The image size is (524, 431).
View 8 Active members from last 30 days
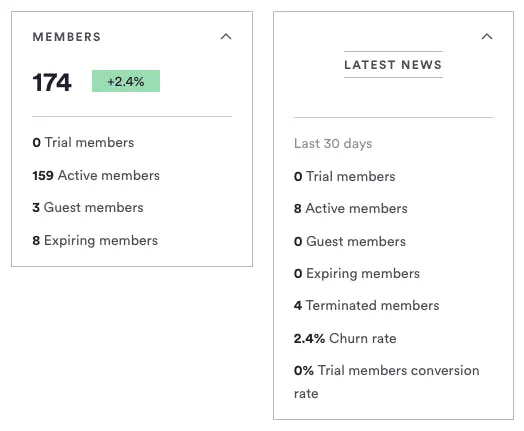(x=351, y=208)
